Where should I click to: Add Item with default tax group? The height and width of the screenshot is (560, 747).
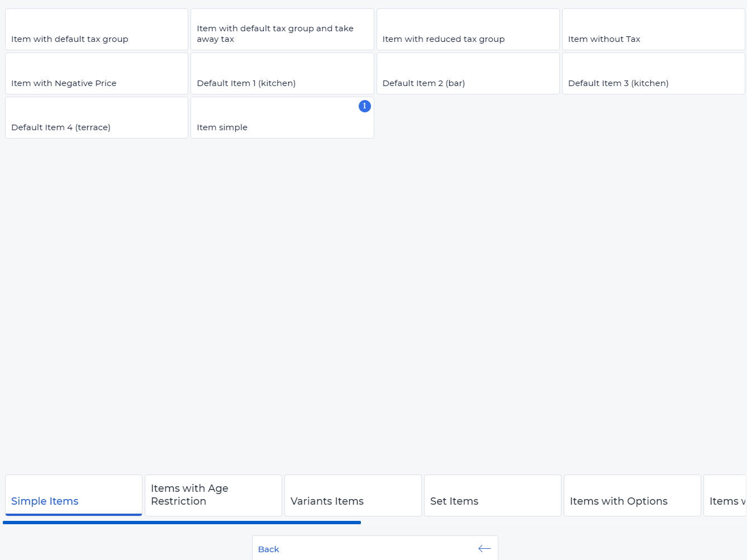[97, 30]
